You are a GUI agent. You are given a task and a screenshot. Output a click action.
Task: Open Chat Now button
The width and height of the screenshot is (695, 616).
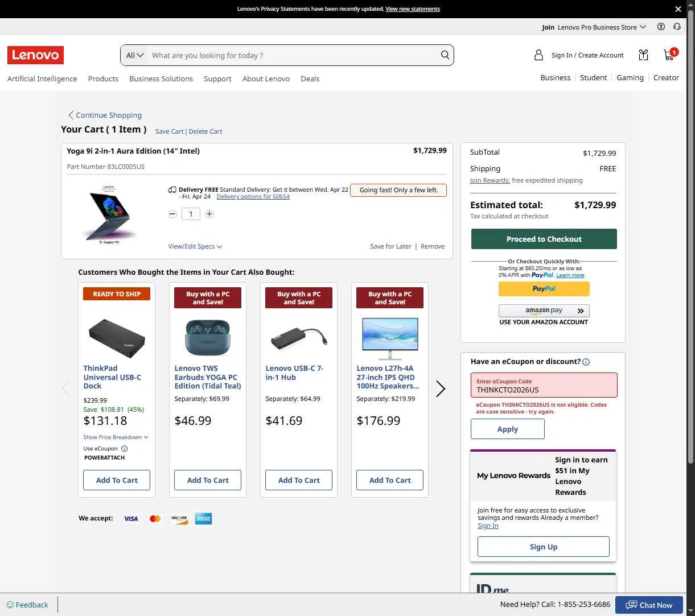[648, 605]
